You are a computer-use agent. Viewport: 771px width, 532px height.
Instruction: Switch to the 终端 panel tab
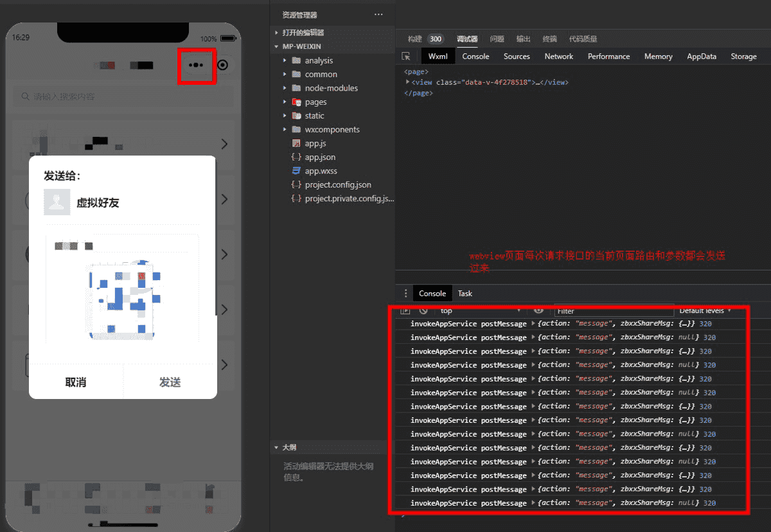point(549,39)
